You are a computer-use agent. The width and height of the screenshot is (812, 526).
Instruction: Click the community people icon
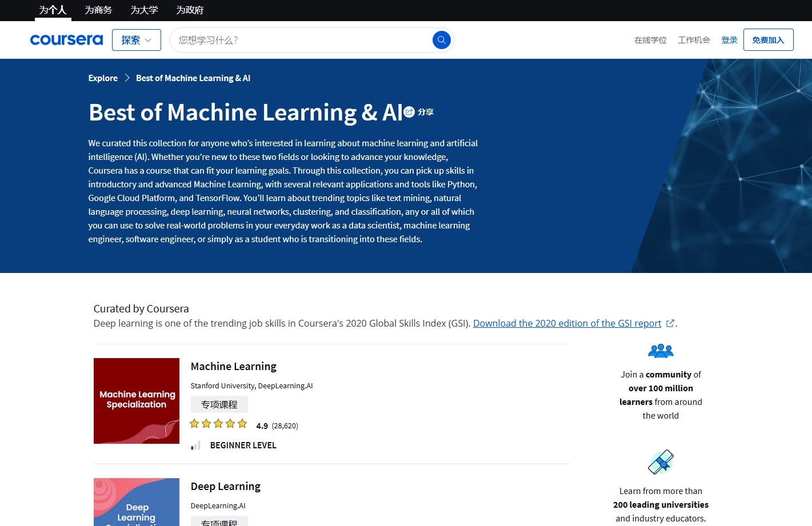point(661,351)
